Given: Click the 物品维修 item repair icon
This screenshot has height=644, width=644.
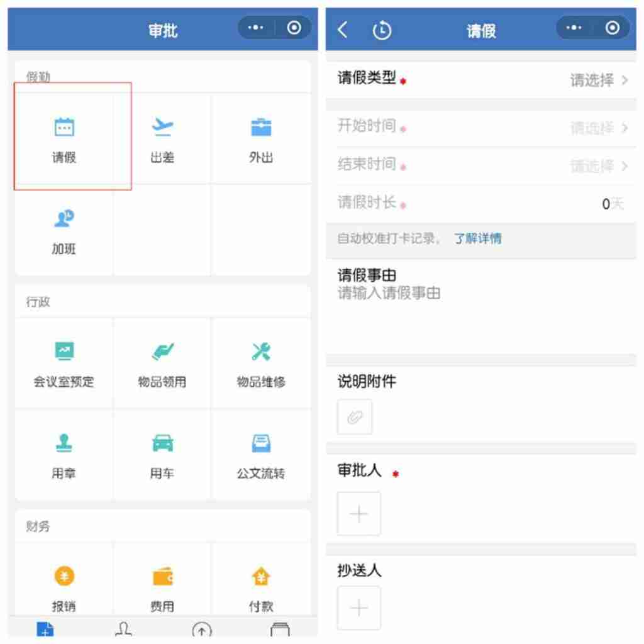Looking at the screenshot, I should (260, 364).
